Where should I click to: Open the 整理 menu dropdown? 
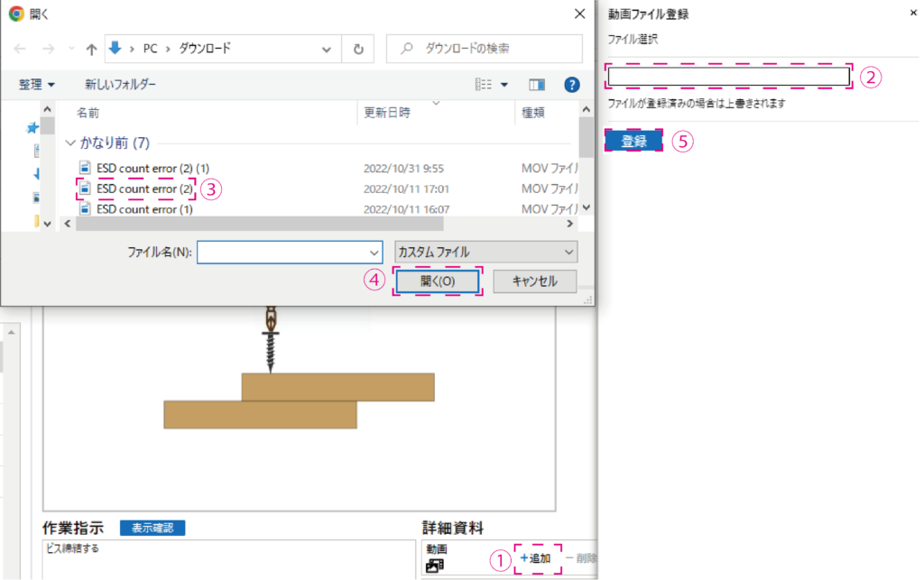pos(37,84)
